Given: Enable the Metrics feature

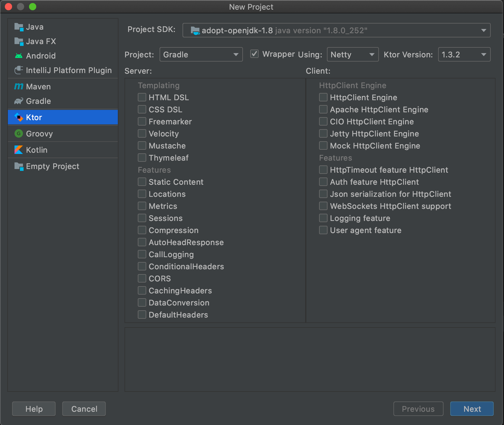Looking at the screenshot, I should pos(142,206).
